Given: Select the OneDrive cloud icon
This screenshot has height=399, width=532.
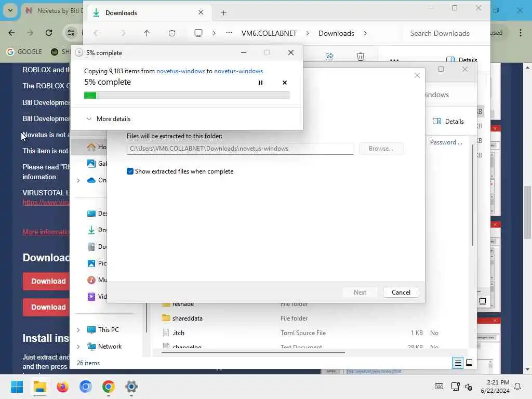Looking at the screenshot, I should click(91, 180).
